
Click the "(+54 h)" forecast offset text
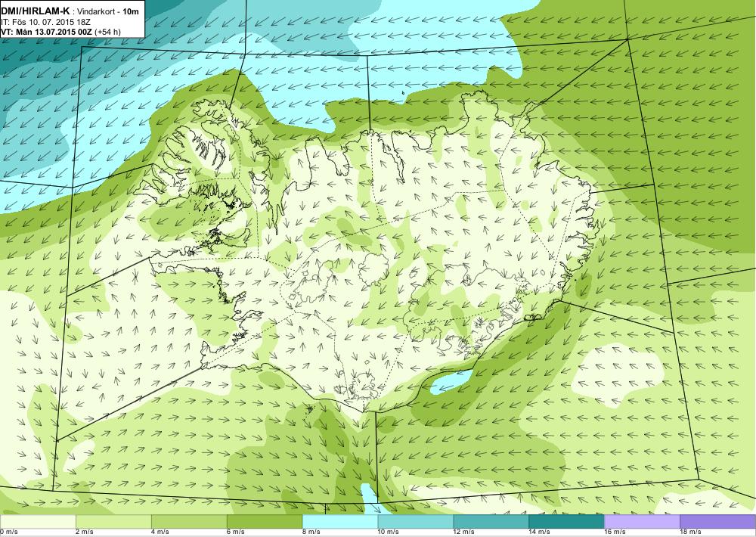click(108, 32)
